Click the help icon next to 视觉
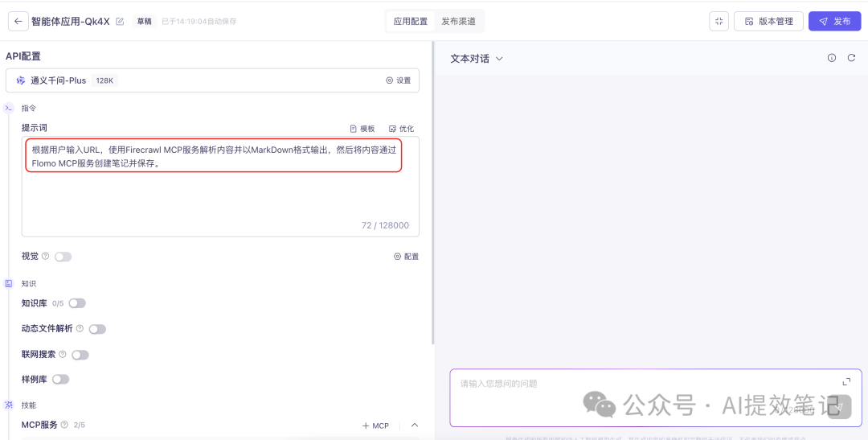Viewport: 868px width, 440px height. click(x=45, y=256)
